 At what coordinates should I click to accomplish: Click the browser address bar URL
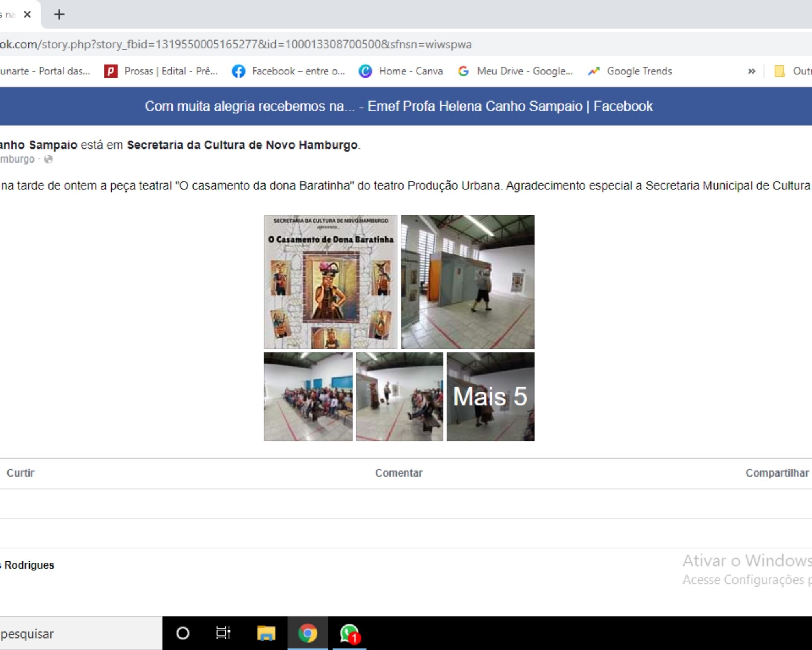(235, 44)
